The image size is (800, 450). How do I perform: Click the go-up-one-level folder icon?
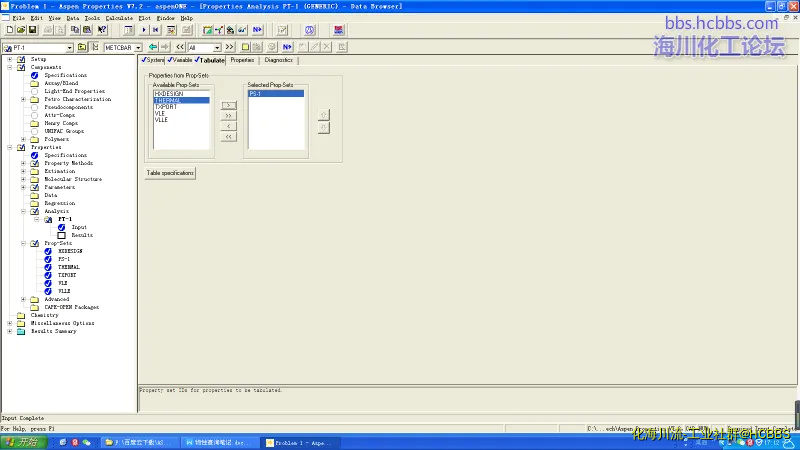(x=82, y=47)
